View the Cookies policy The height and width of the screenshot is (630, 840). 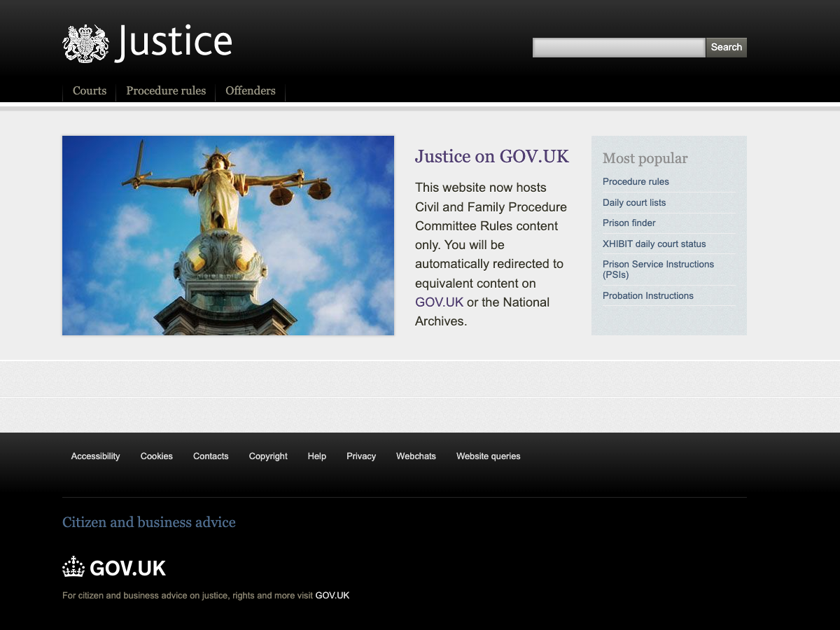(x=156, y=456)
